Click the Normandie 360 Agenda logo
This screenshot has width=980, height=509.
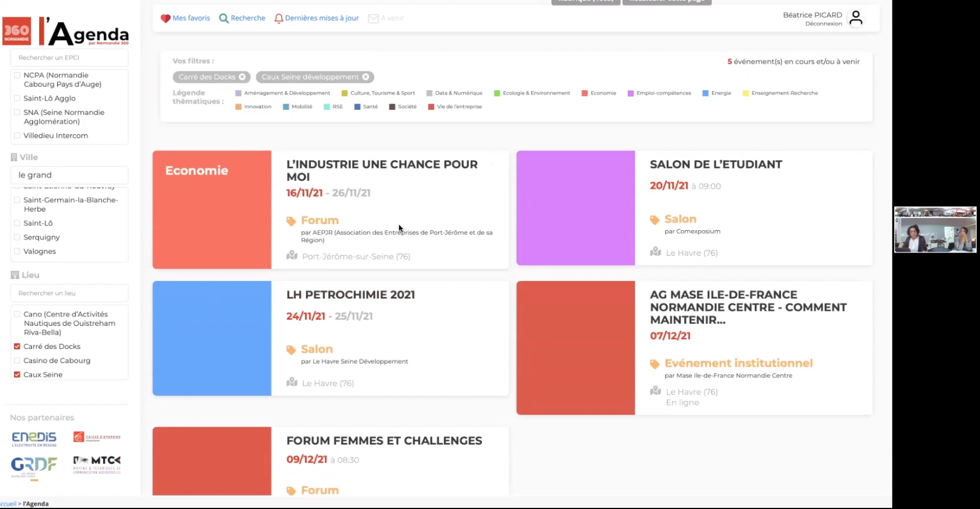(x=66, y=31)
